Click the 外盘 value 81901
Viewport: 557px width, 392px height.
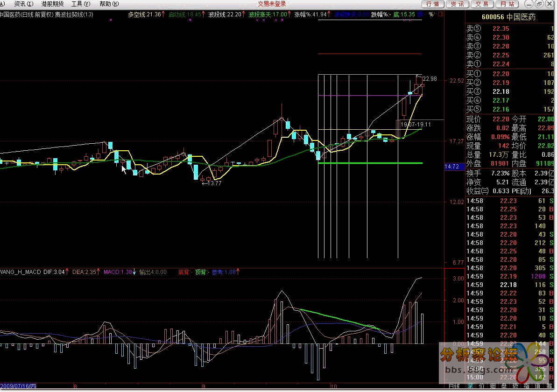pyautogui.click(x=500, y=164)
